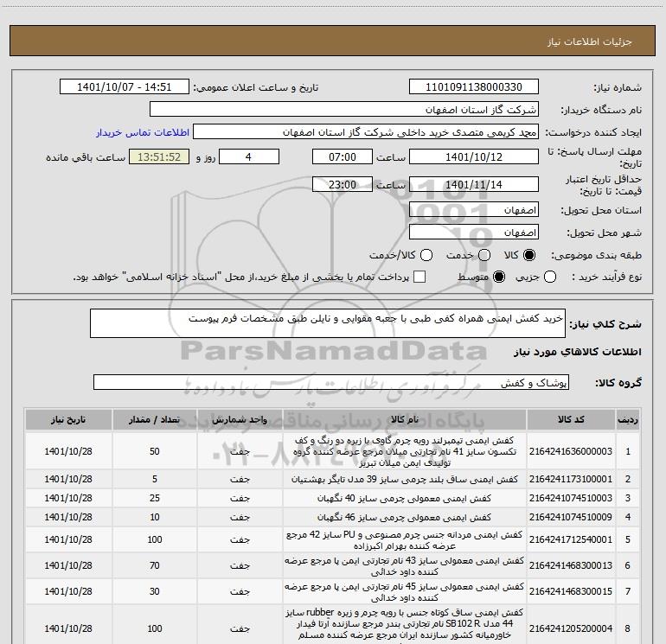666x644 pixels.
Task: Click the need number field 1101091138000330
Action: pyautogui.click(x=474, y=87)
